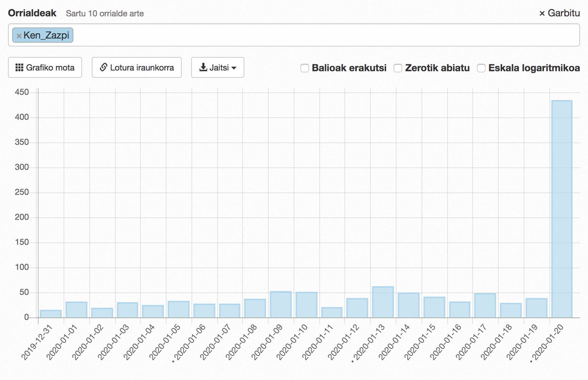The image size is (588, 380).
Task: Enable the Eskala logaritmikoa checkbox
Action: point(481,68)
